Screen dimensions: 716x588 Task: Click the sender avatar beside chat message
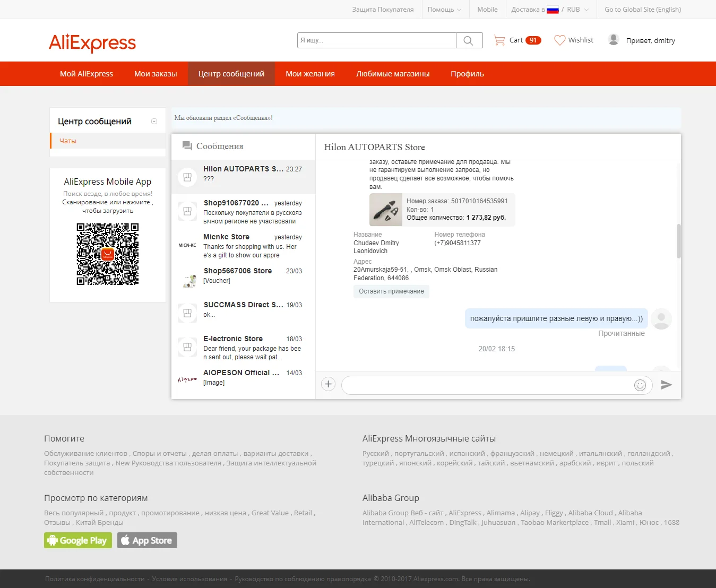pyautogui.click(x=661, y=319)
